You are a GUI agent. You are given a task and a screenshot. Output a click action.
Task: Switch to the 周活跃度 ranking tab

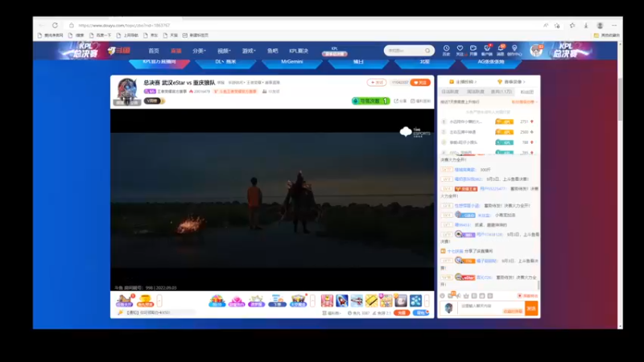[476, 92]
